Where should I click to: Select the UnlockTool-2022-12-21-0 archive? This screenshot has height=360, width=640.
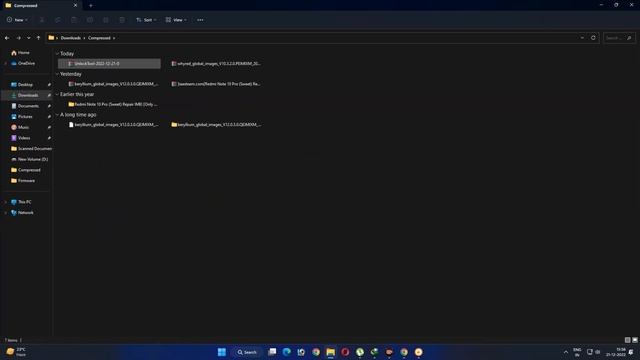tap(109, 64)
